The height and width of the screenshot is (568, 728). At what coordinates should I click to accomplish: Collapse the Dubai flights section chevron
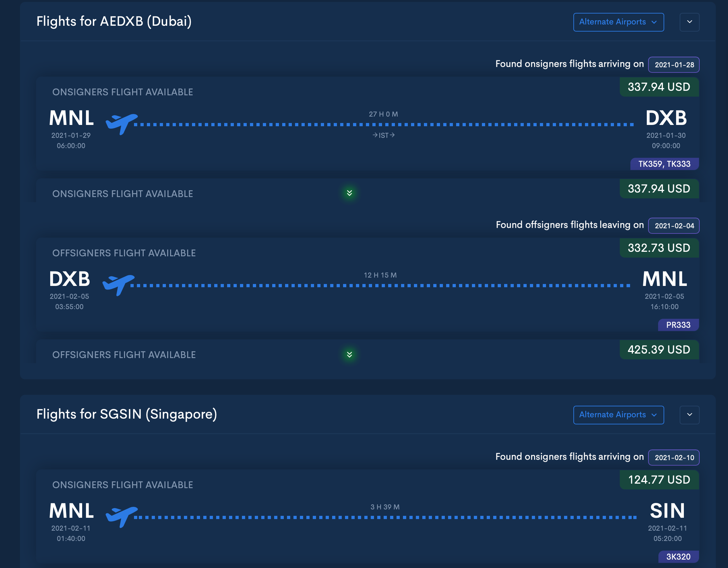click(689, 22)
